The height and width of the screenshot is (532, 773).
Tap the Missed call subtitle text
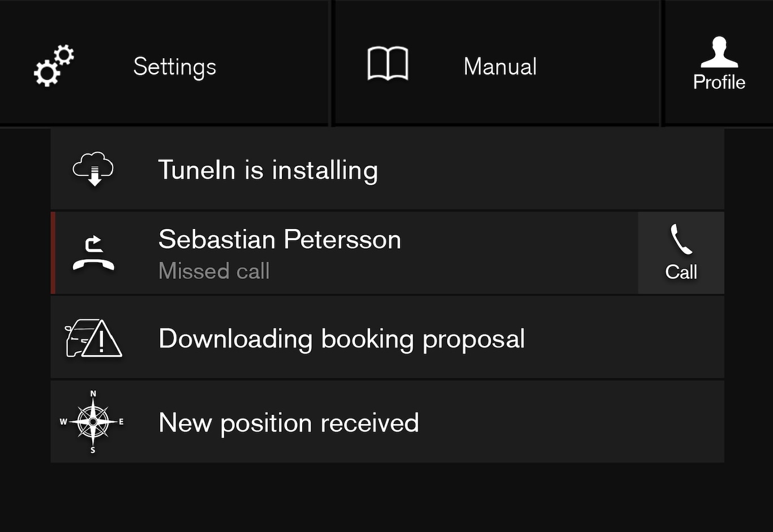214,271
